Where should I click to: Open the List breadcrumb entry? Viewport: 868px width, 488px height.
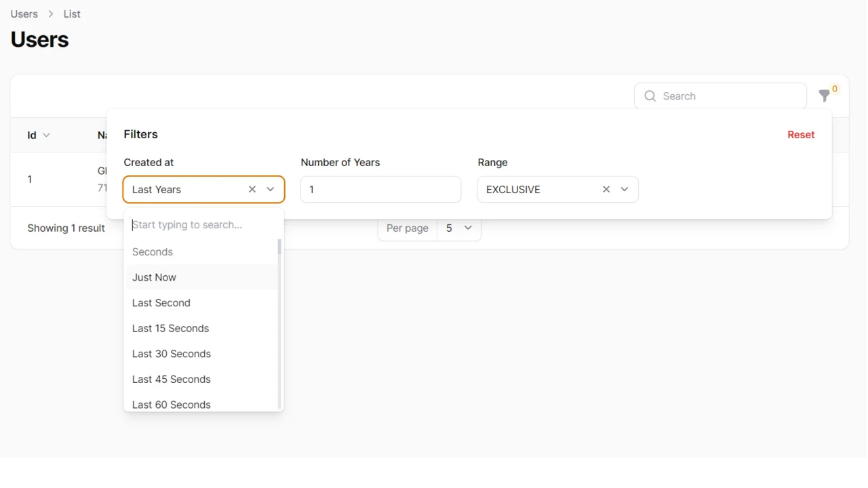[x=71, y=14]
